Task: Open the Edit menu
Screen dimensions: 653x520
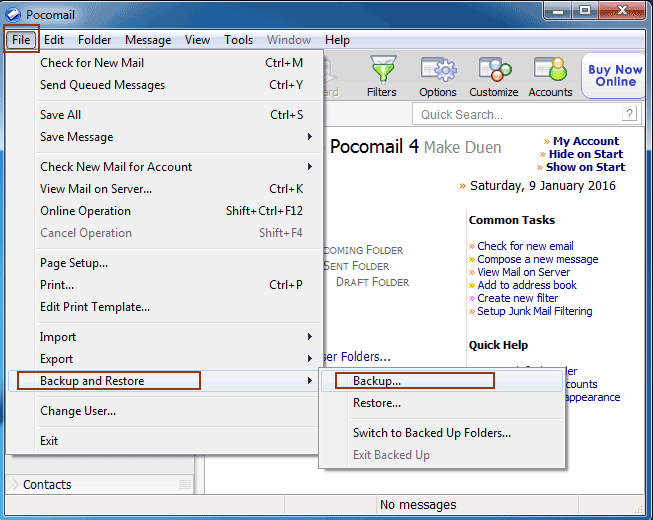Action: [x=54, y=40]
